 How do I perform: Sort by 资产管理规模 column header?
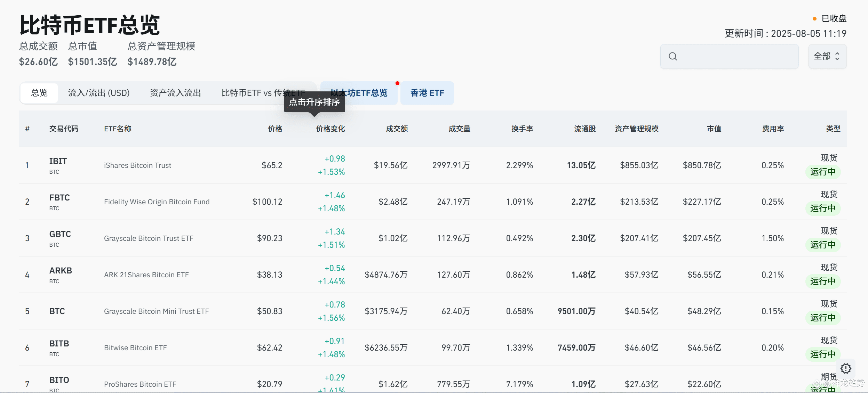636,129
